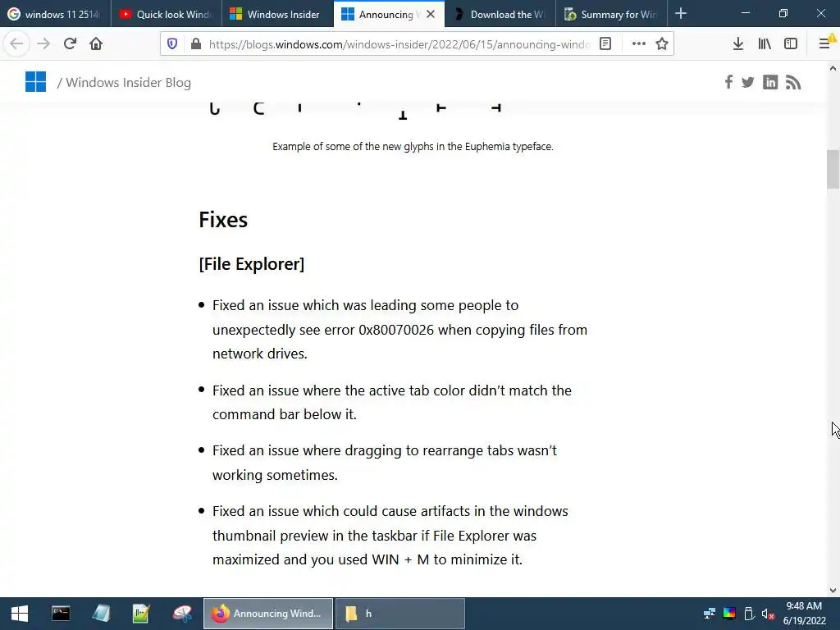Open the blog RSS feed
Viewport: 840px width, 630px height.
coord(793,82)
